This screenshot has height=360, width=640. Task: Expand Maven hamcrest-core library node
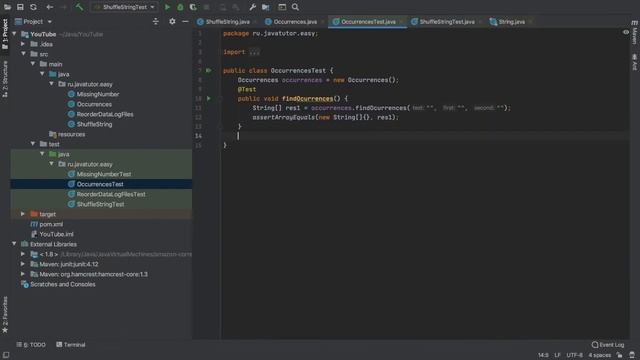pyautogui.click(x=23, y=274)
